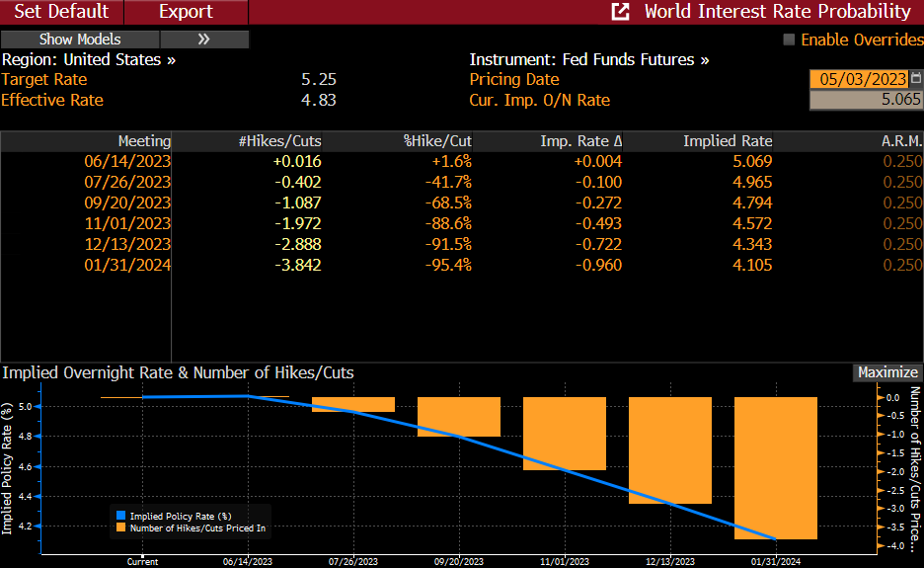Click the Pricing Date field 05/03/2023
Image resolution: width=924 pixels, height=568 pixels.
pyautogui.click(x=860, y=79)
